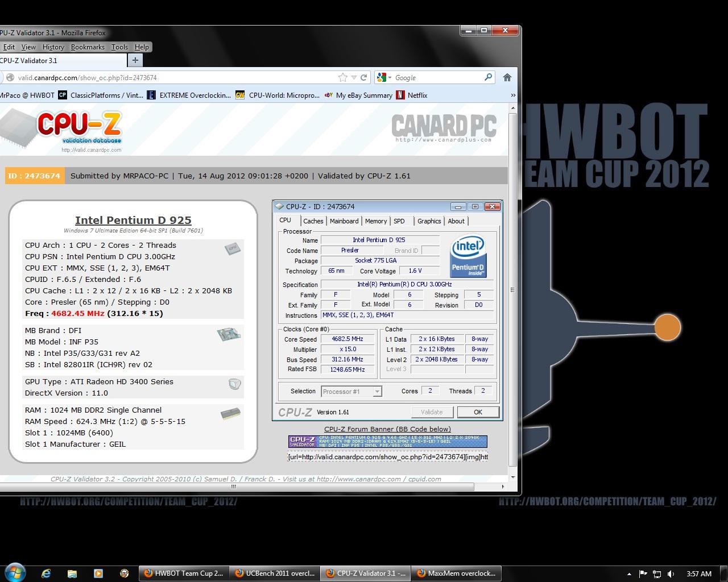Click the taskbar clock 3:57 AM

[x=699, y=574]
